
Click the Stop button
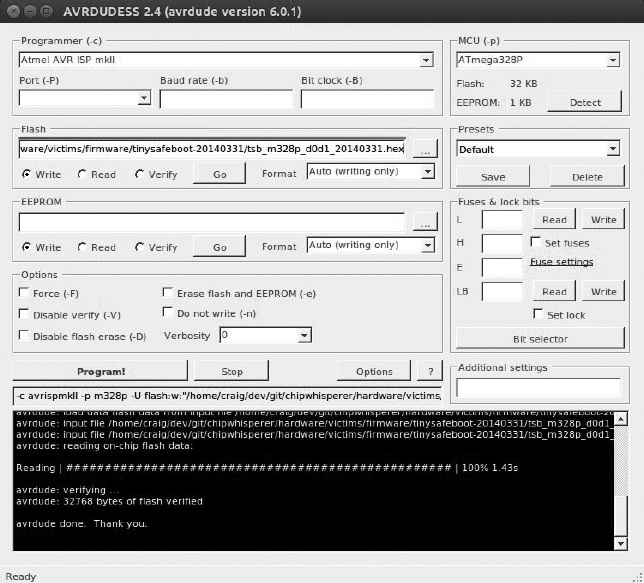tap(232, 371)
